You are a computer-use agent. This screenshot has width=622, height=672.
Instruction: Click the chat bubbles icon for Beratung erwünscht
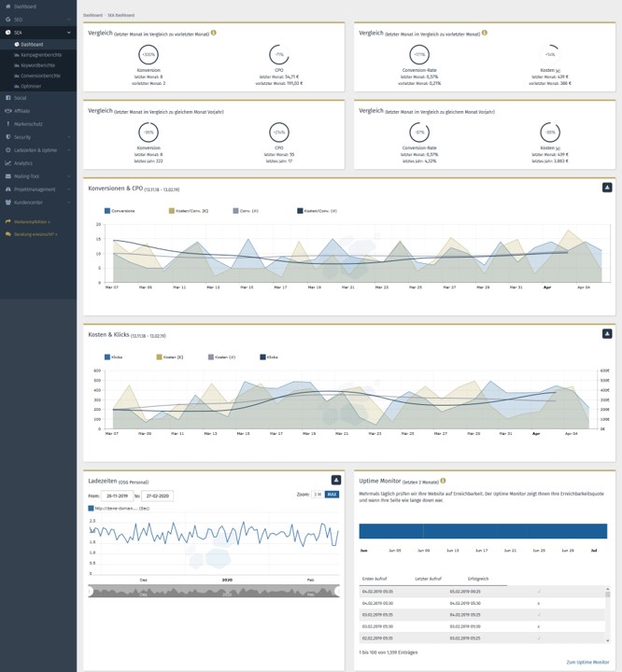8,234
